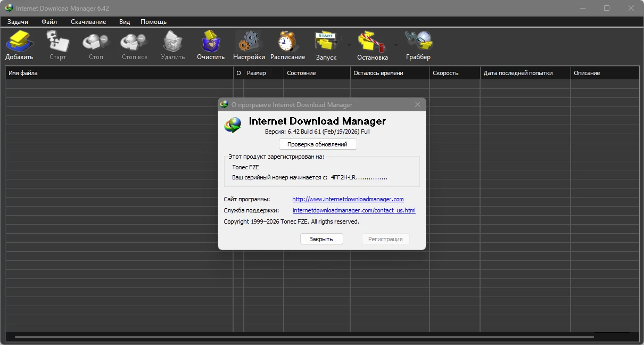This screenshot has height=345, width=644.
Task: Open the Расписание scheduler clock icon
Action: click(287, 45)
